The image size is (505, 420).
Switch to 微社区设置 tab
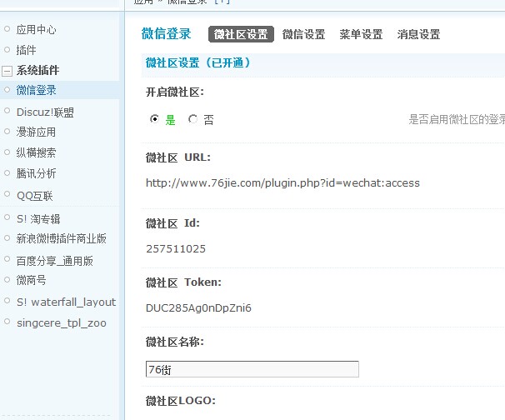[x=241, y=34]
